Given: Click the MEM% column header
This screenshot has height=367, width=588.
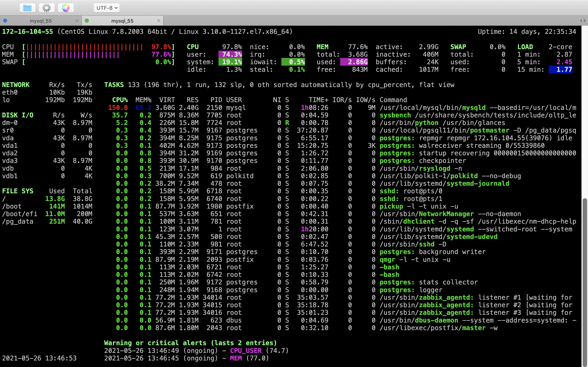Looking at the screenshot, I should [143, 100].
